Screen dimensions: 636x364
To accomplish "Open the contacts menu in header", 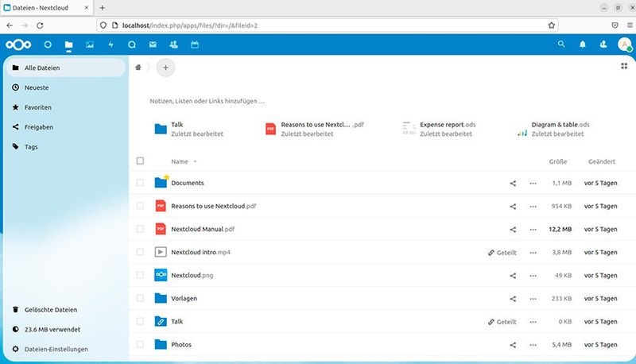I will tap(603, 45).
